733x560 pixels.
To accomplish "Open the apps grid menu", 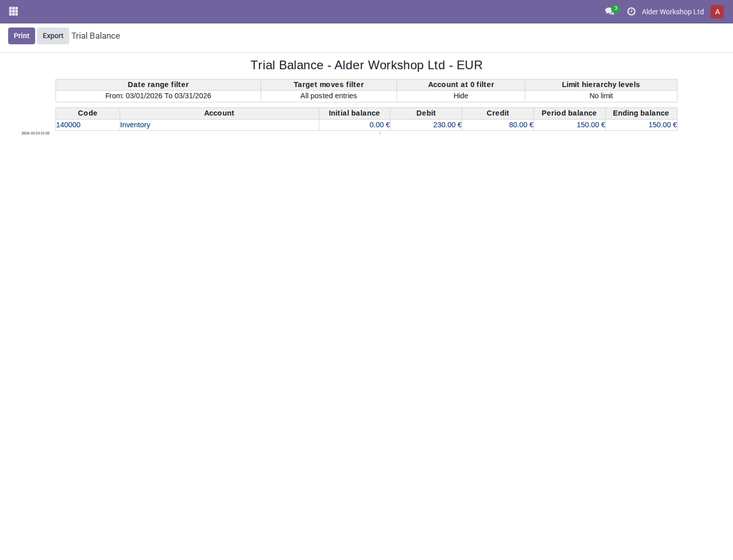I will coord(14,11).
